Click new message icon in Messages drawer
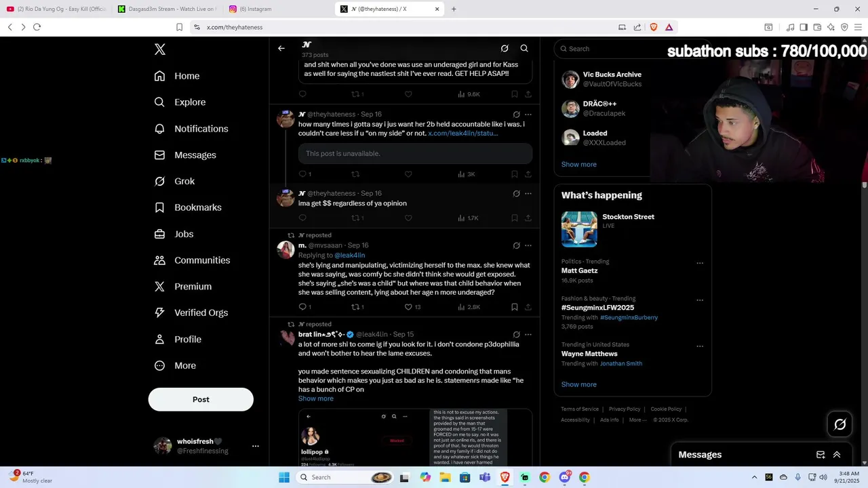This screenshot has height=488, width=868. pos(821,455)
